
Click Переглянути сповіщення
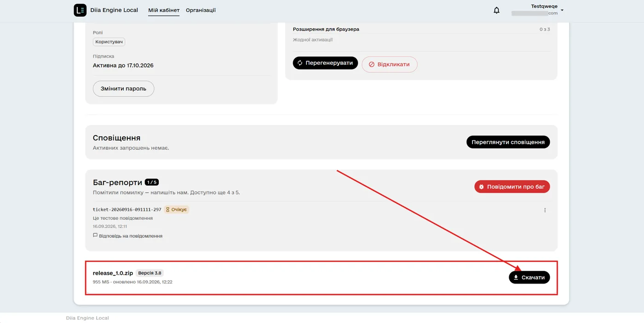pos(508,142)
